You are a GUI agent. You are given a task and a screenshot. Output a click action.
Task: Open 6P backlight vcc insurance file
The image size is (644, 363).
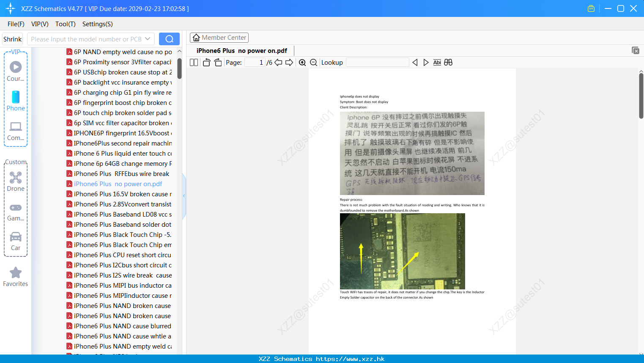119,82
